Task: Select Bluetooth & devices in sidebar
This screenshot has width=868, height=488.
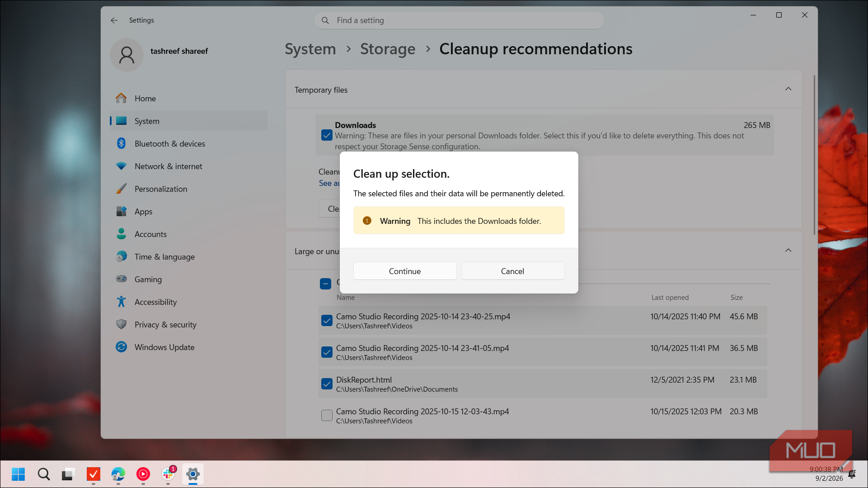Action: tap(188, 143)
